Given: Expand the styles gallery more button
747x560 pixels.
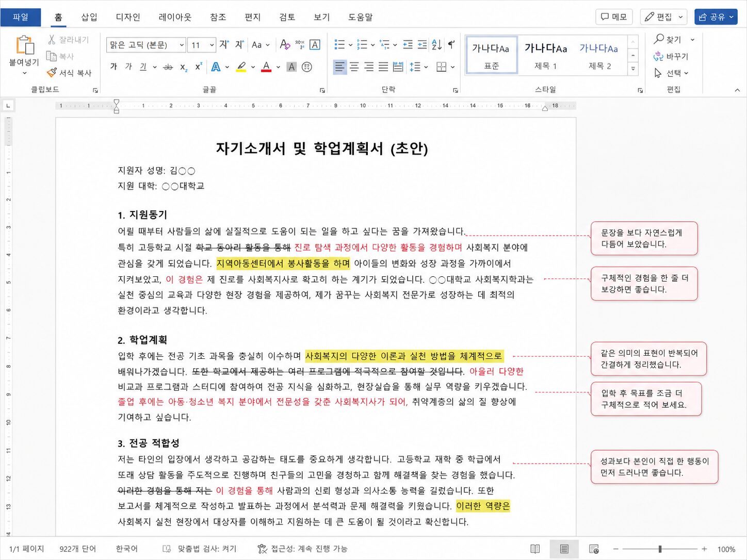Looking at the screenshot, I should [x=633, y=69].
